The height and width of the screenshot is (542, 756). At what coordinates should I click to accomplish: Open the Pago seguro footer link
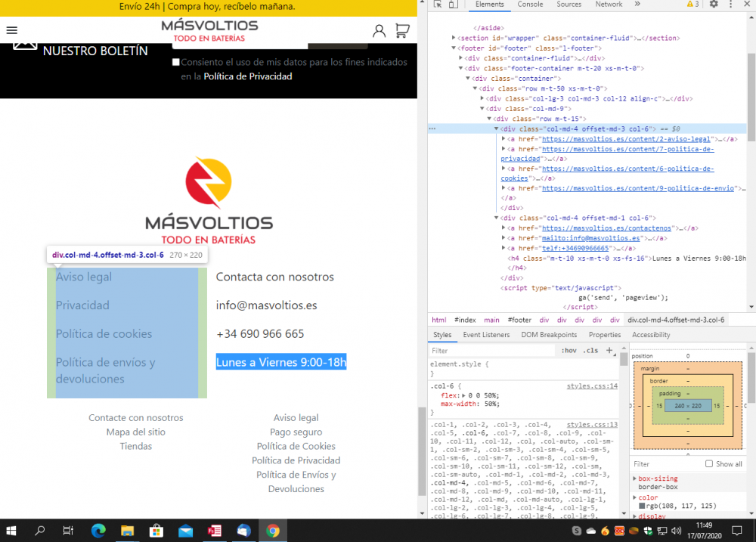coord(296,432)
